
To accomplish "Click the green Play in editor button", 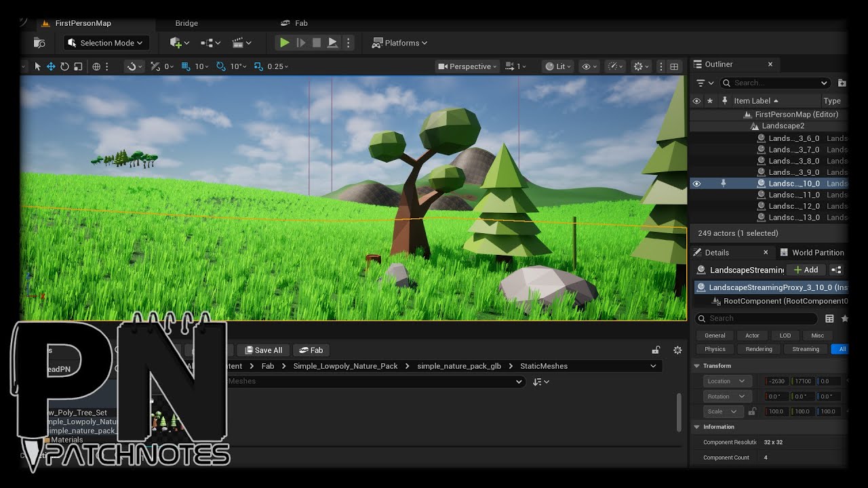I will tap(285, 43).
